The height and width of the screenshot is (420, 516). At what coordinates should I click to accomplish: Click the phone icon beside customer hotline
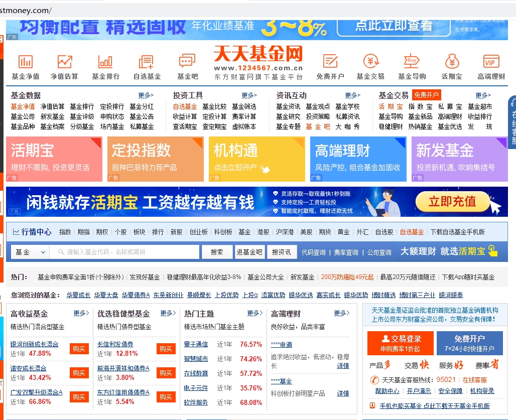pyautogui.click(x=374, y=380)
